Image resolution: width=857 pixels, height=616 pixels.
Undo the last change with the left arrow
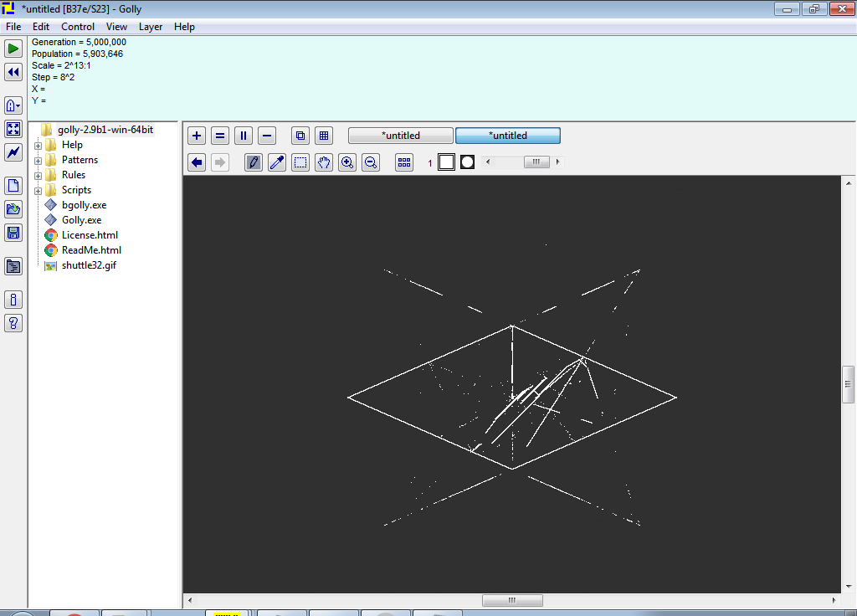point(197,162)
